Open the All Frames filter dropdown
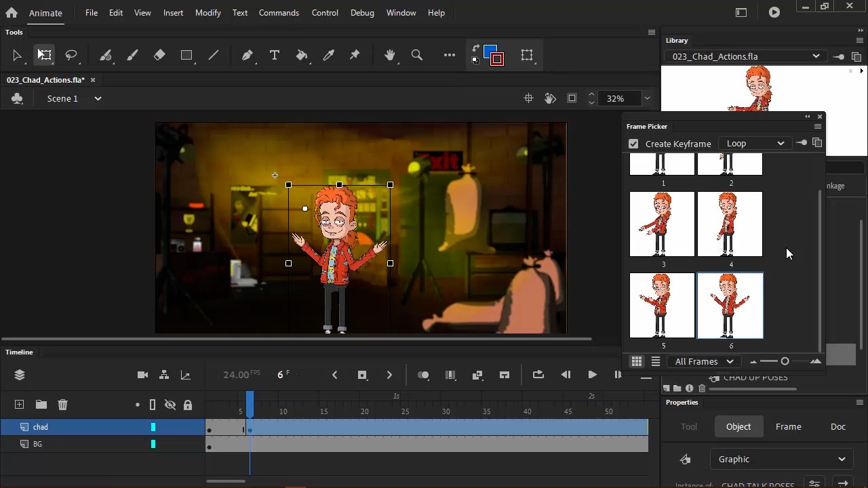This screenshot has width=868, height=488. click(703, 361)
